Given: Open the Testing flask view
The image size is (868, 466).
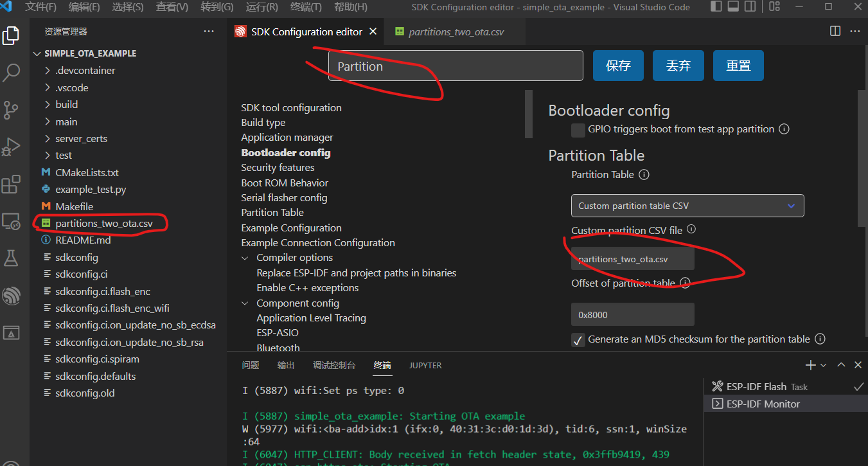Looking at the screenshot, I should [x=11, y=258].
